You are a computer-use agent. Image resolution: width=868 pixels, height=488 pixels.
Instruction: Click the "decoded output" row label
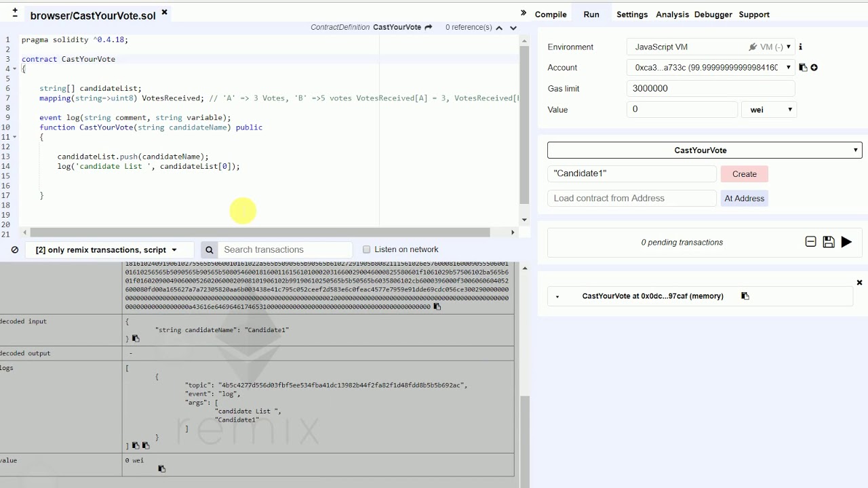tap(24, 353)
